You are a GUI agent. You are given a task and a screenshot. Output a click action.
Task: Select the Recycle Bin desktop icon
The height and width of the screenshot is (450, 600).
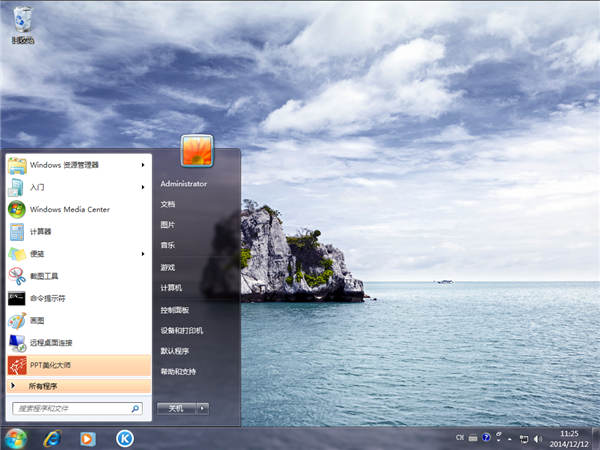click(x=23, y=25)
